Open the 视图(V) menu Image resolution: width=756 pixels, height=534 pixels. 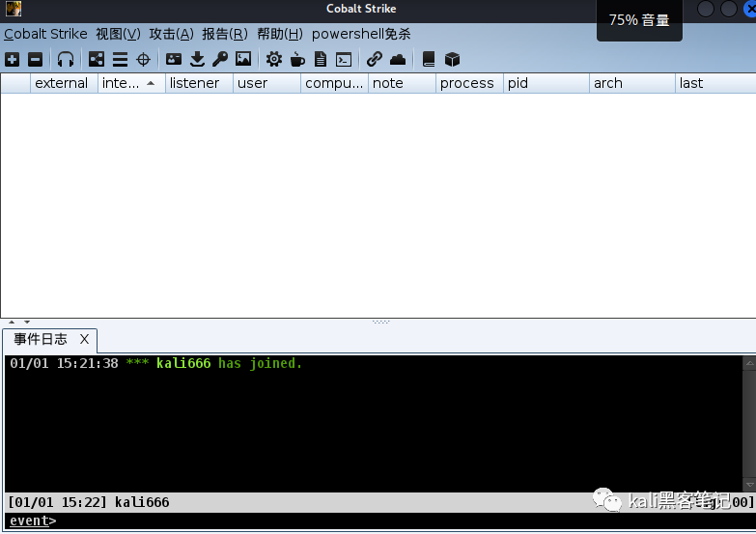click(x=118, y=34)
